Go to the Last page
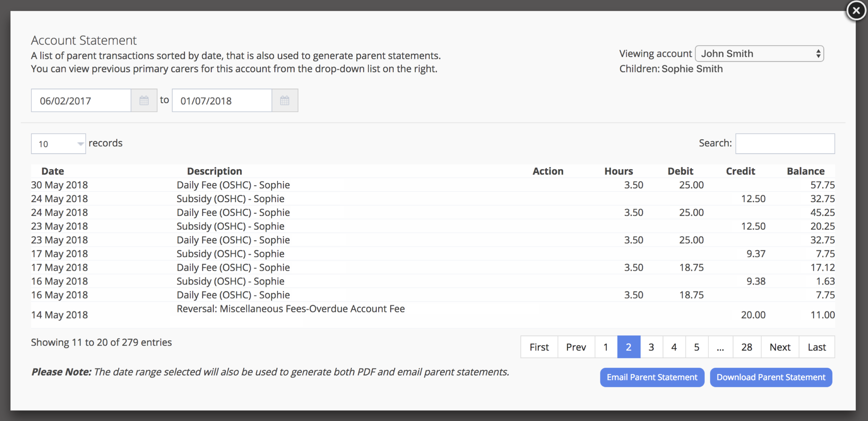This screenshot has width=868, height=421. tap(816, 347)
